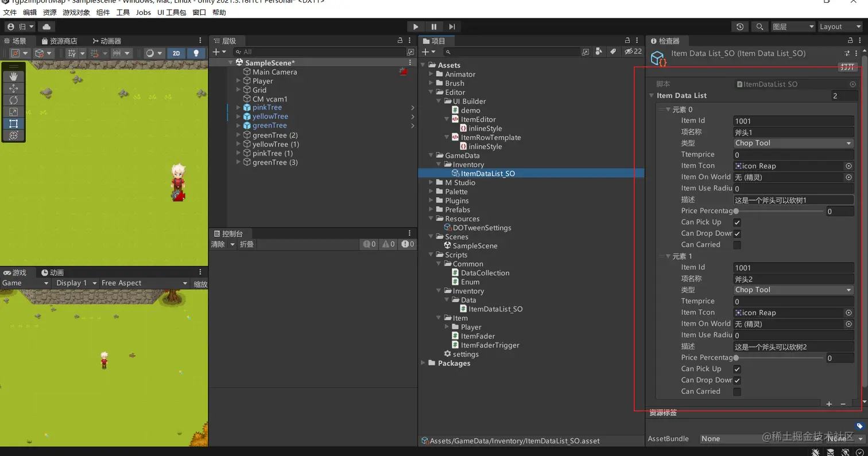The image size is (868, 456).
Task: Open global search magnifier in top toolbar
Action: click(x=760, y=26)
